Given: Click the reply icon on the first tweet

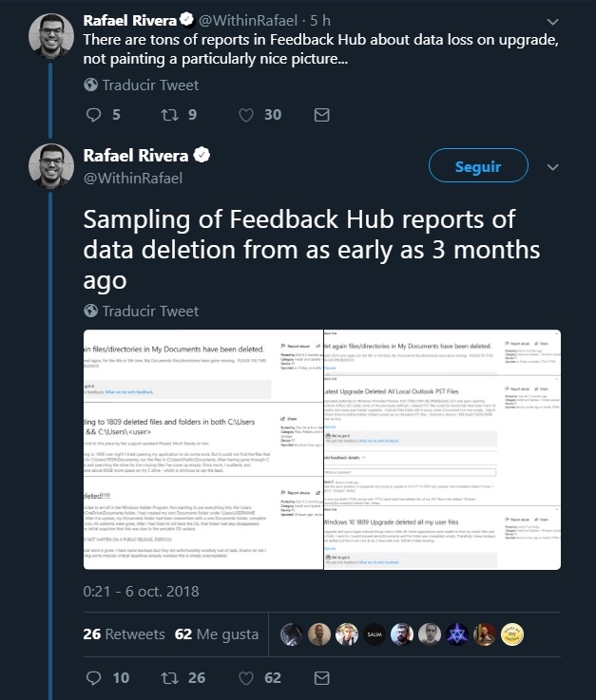Looking at the screenshot, I should 93,115.
